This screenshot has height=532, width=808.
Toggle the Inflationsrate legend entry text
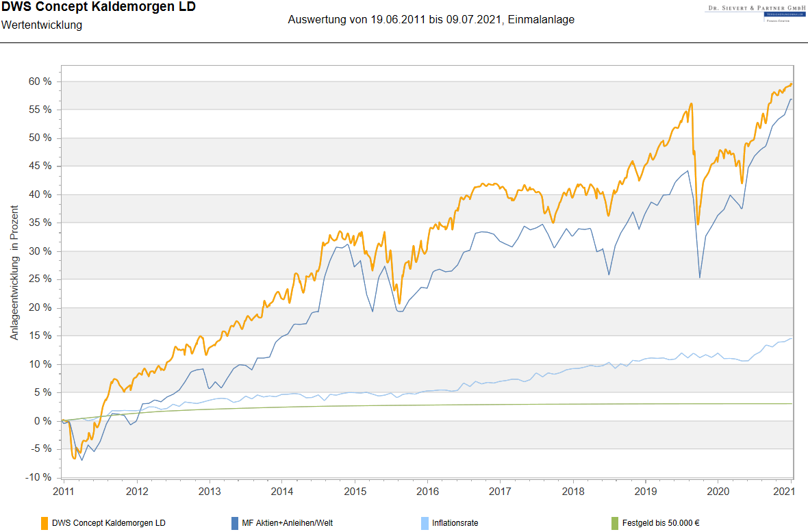[x=455, y=523]
